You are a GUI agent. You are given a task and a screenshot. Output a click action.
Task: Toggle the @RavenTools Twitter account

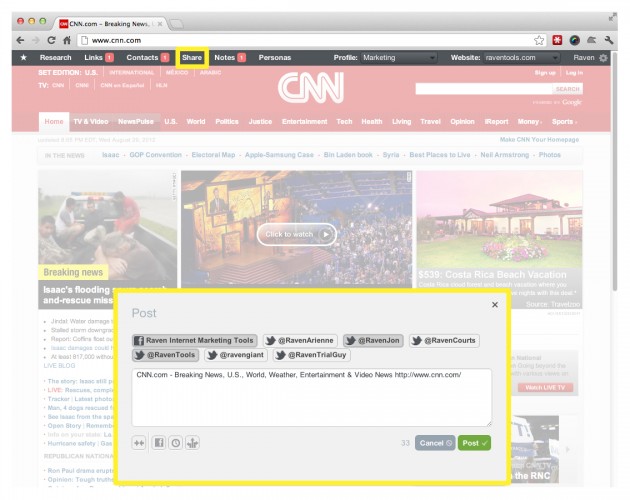(166, 355)
